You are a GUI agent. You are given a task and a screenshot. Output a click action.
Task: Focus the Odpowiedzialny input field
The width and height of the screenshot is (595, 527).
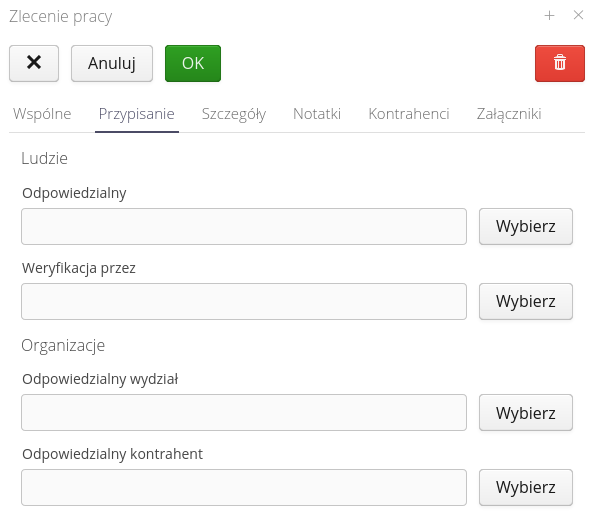[244, 227]
